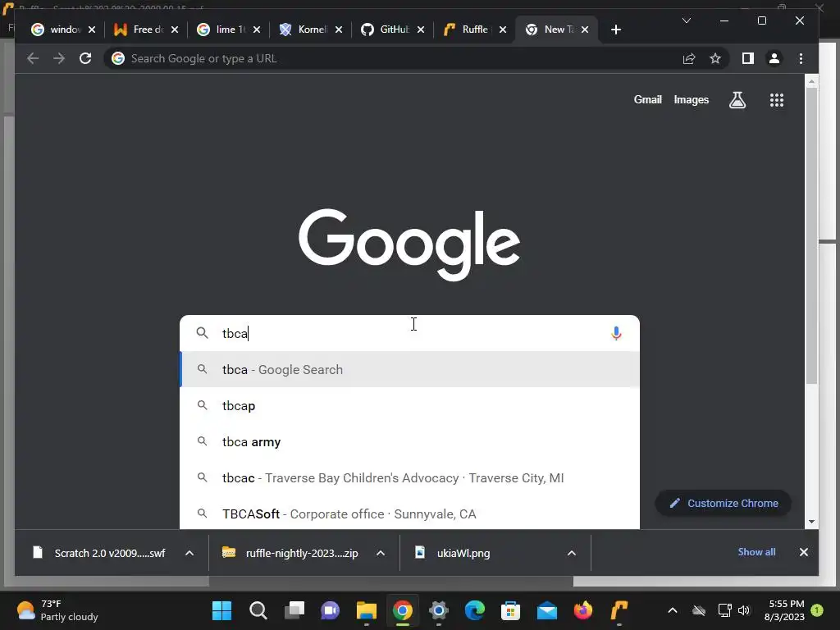
Task: Click the scrollbar down arrow
Action: 811,522
